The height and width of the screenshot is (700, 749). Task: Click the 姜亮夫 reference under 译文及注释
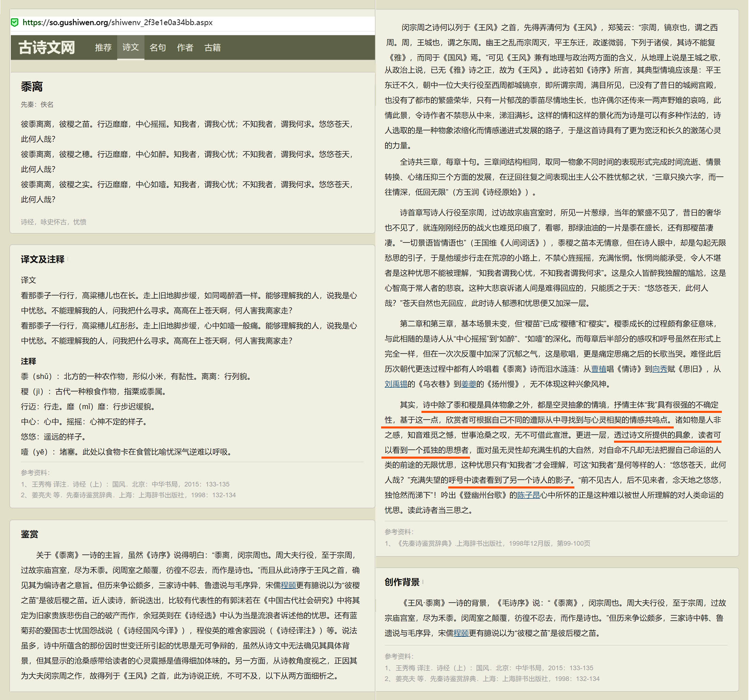128,495
